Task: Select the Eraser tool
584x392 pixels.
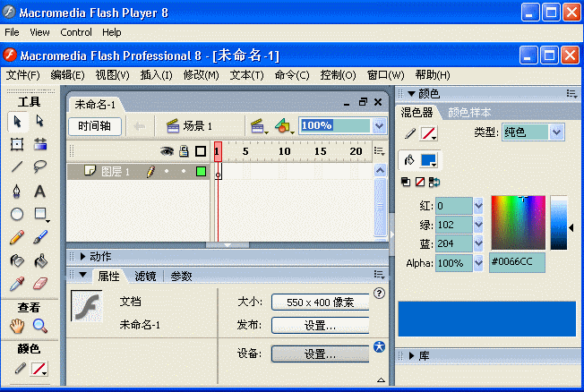Action: coord(40,284)
